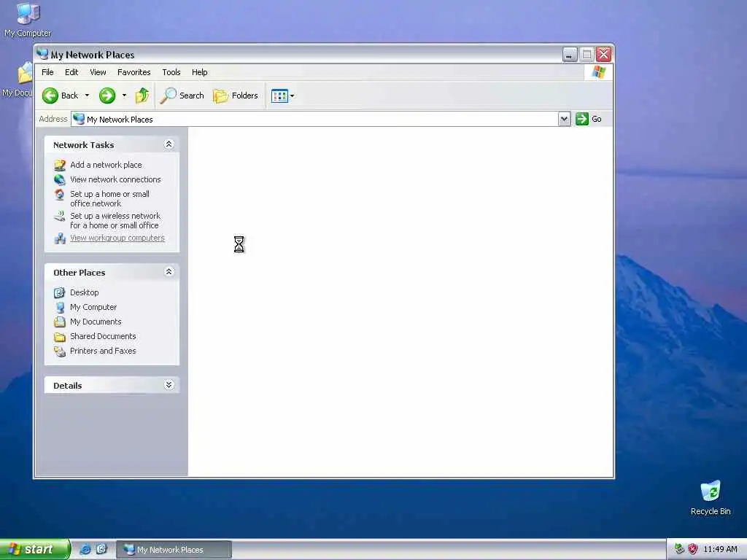Click the Shared Documents folder icon
Image resolution: width=747 pixels, height=560 pixels.
60,337
